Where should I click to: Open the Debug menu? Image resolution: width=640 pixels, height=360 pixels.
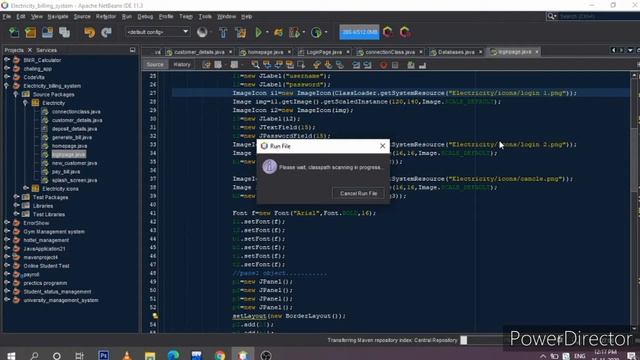click(x=145, y=17)
